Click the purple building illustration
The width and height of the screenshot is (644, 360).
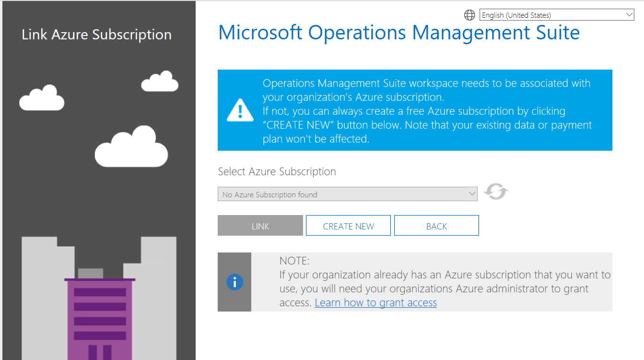point(100,317)
